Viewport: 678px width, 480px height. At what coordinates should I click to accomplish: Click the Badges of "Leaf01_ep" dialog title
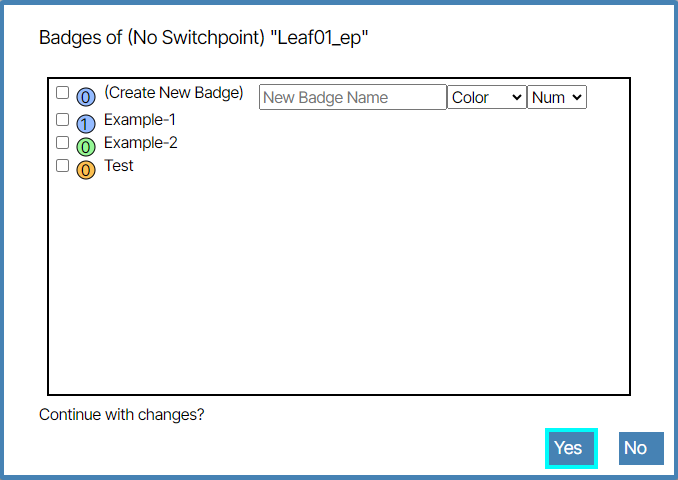click(204, 38)
